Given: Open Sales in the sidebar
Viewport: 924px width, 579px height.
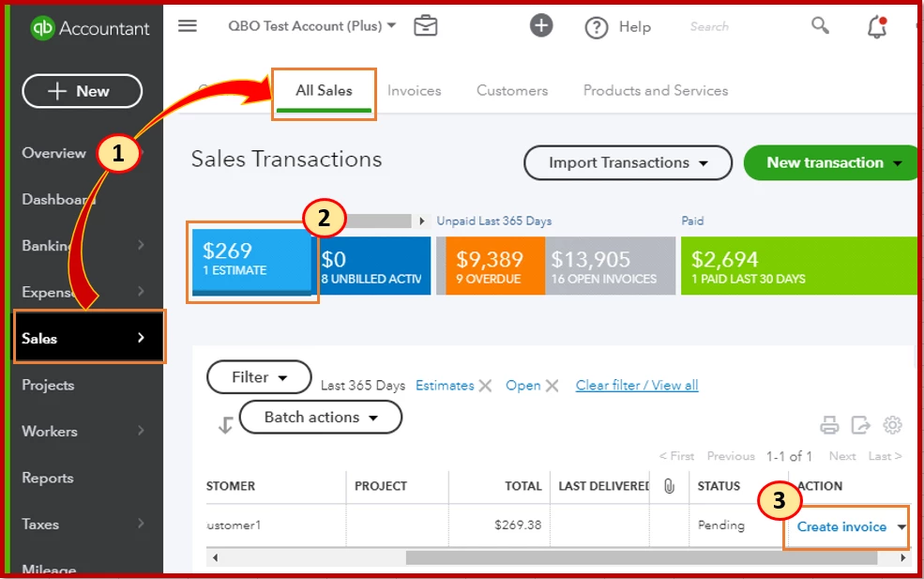Looking at the screenshot, I should pyautogui.click(x=88, y=337).
